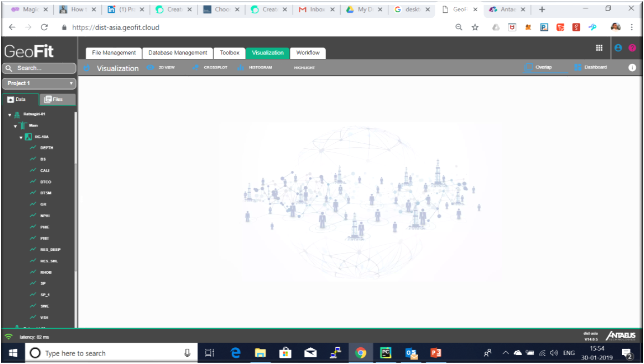Viewport: 644px width, 364px height.
Task: Collapse the RG-10A dataset node
Action: [x=21, y=137]
